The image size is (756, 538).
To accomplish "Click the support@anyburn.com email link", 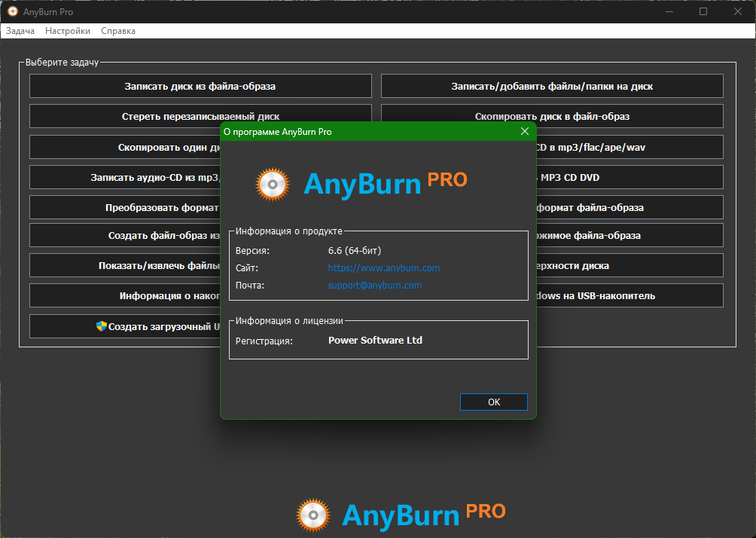I will 375,285.
